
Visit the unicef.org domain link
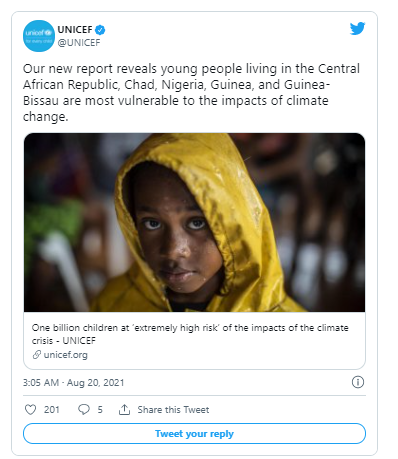coord(66,355)
